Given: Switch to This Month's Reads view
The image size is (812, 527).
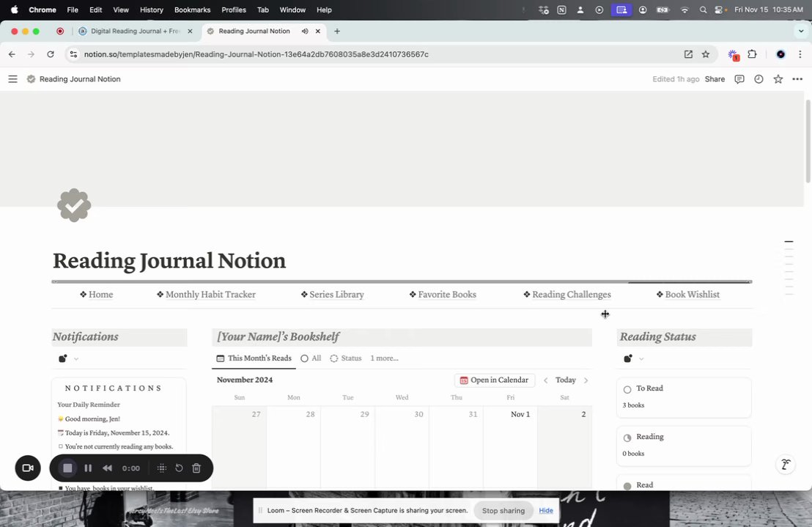Looking at the screenshot, I should [254, 358].
